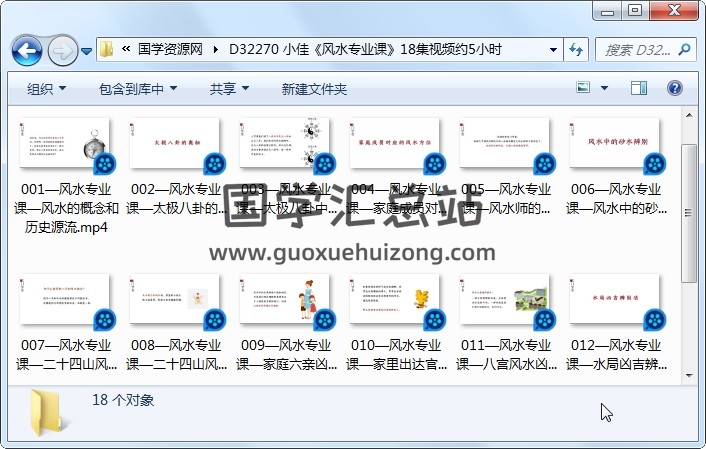Click the scrollbar up arrow
The image size is (706, 449).
pos(689,115)
